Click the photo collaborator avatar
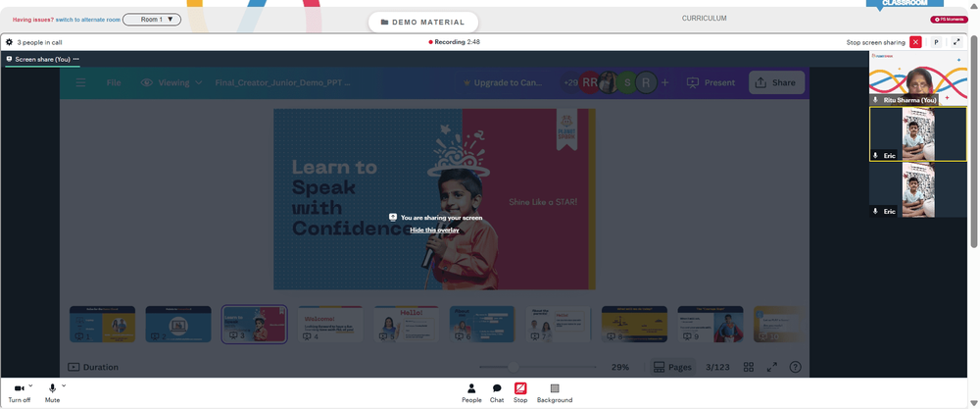 [608, 82]
